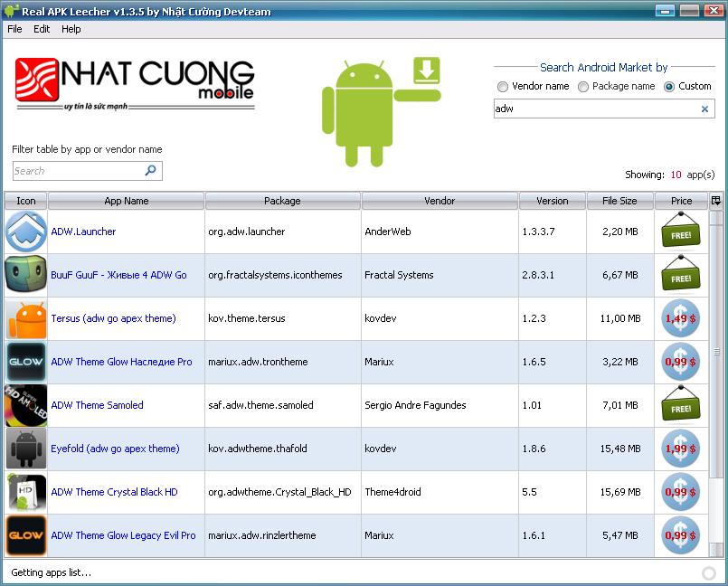Open the Edit menu
Screen dimensions: 728x586
(42, 29)
